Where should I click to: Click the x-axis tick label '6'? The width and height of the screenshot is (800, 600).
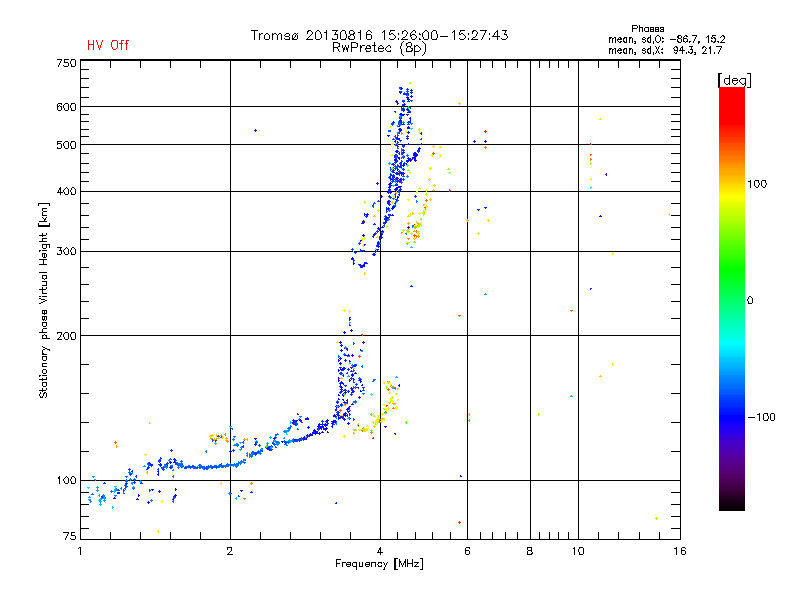(x=467, y=551)
